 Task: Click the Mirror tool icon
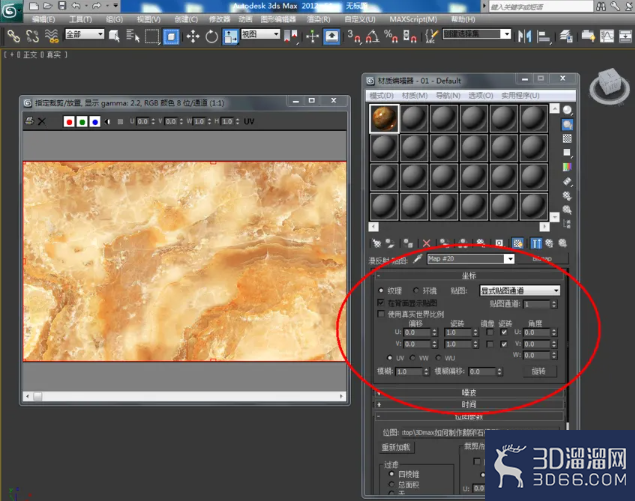pyautogui.click(x=524, y=37)
